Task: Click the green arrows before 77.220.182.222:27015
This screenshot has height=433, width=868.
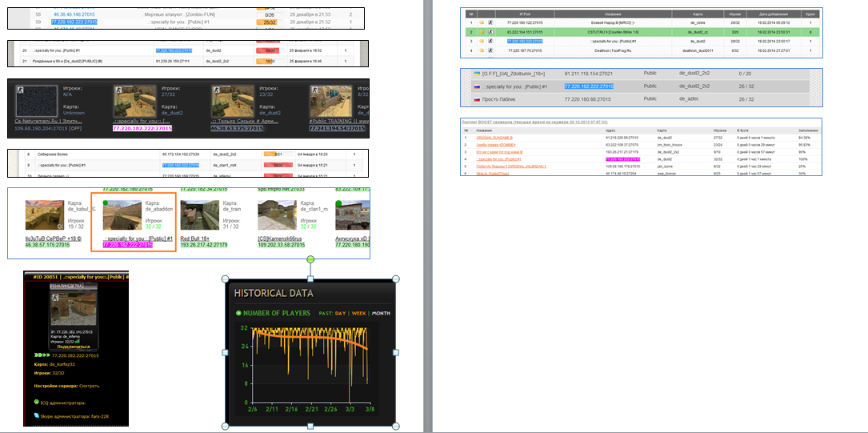Action: pyautogui.click(x=42, y=355)
